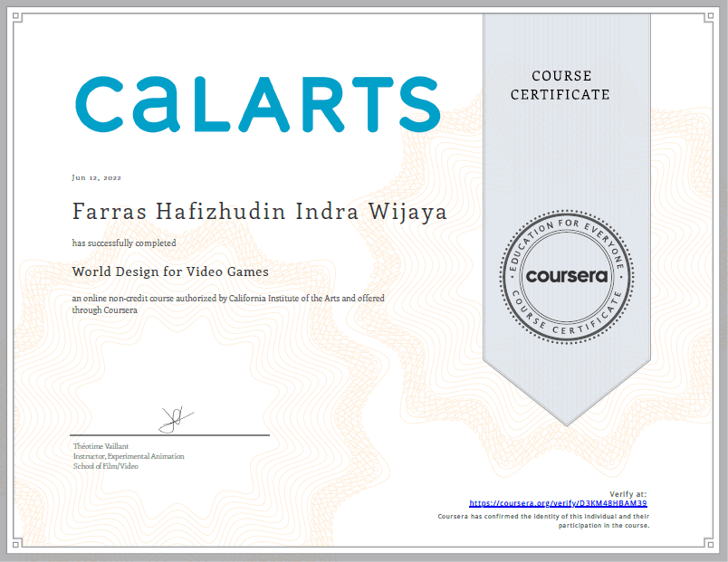Click 'Instructor, Experimental Animation' line
The image size is (728, 562).
[x=129, y=456]
